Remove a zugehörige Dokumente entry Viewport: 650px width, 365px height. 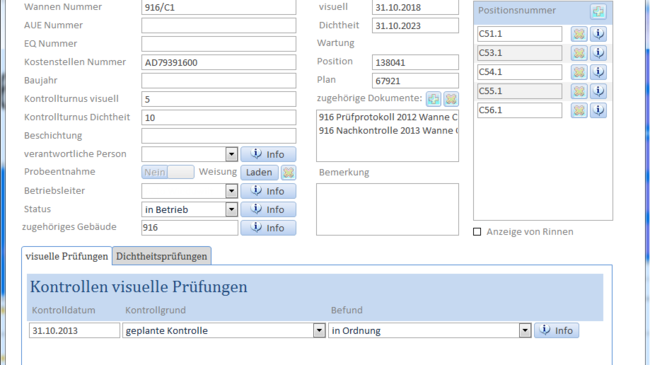pyautogui.click(x=451, y=99)
